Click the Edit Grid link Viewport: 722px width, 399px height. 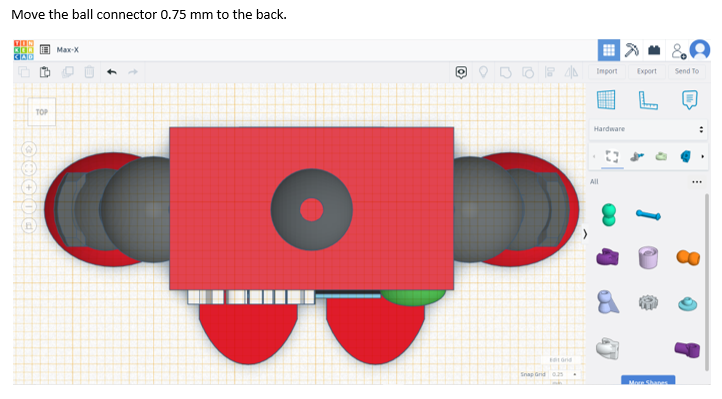[560, 360]
